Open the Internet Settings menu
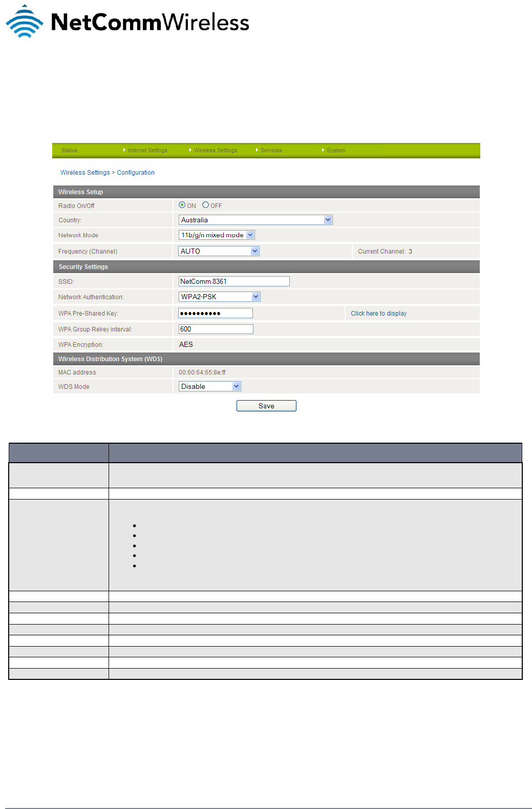 point(147,150)
